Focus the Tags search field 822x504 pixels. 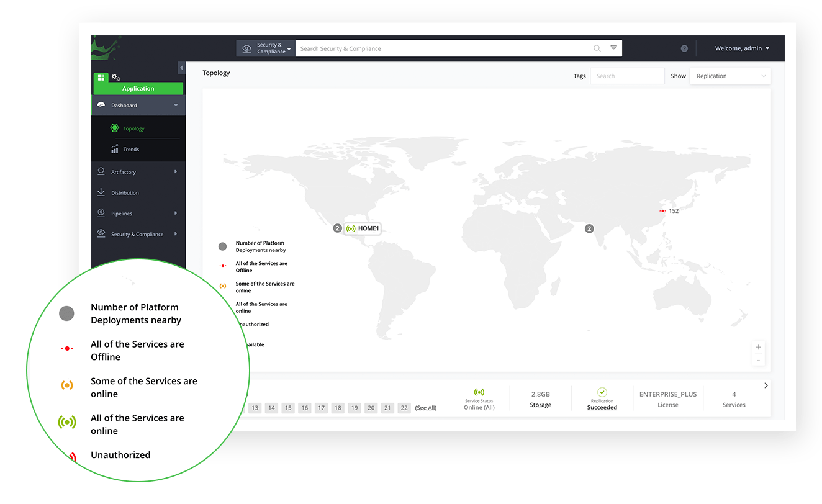coord(627,76)
